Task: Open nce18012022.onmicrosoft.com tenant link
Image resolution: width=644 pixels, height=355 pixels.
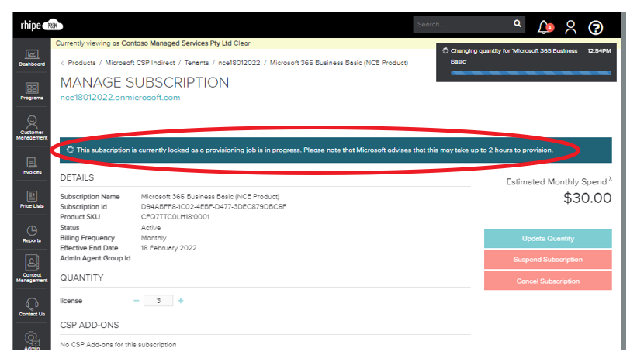Action: click(x=120, y=98)
